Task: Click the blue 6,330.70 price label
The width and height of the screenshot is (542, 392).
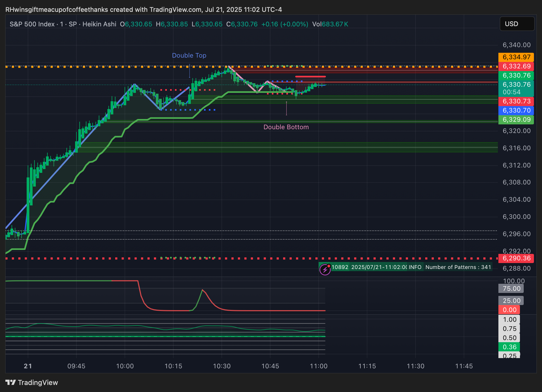Action: 516,110
